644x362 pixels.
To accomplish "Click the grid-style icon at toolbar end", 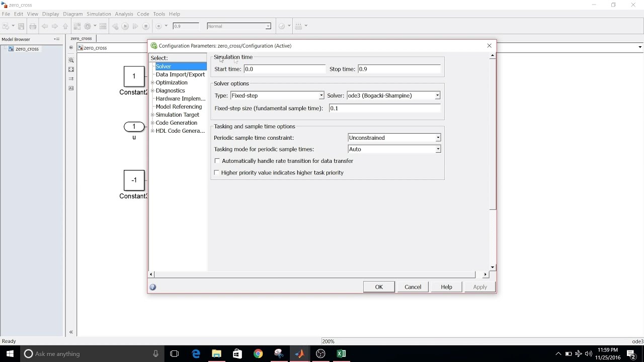I will [298, 26].
